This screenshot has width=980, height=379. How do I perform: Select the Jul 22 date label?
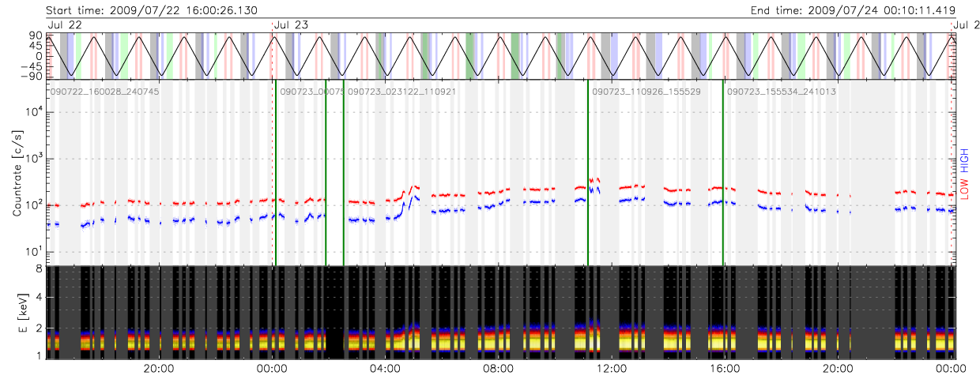click(66, 25)
